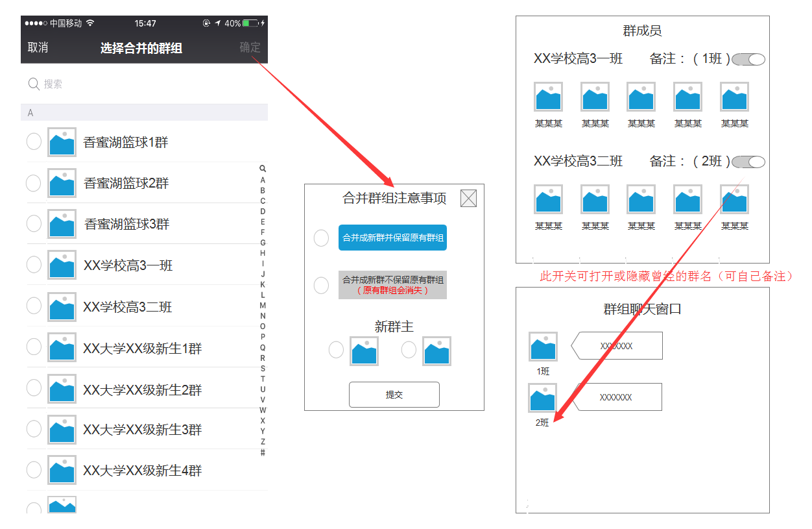812x529 pixels.
Task: Select radio for 合并成新群并保留原有群组
Action: (321, 238)
